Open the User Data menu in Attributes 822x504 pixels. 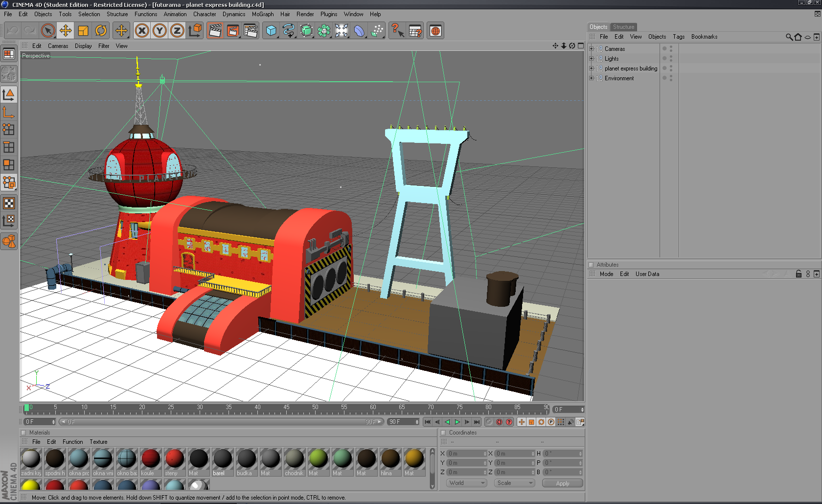click(647, 274)
